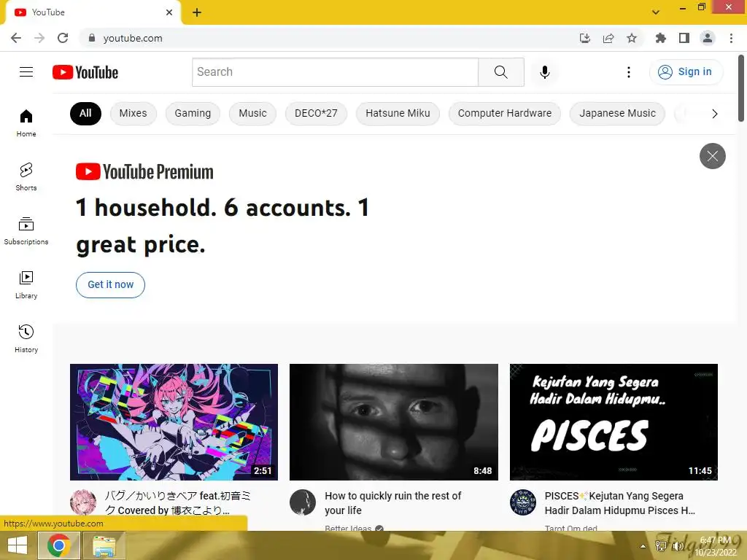Open Shorts from the sidebar
747x560 pixels.
[26, 176]
